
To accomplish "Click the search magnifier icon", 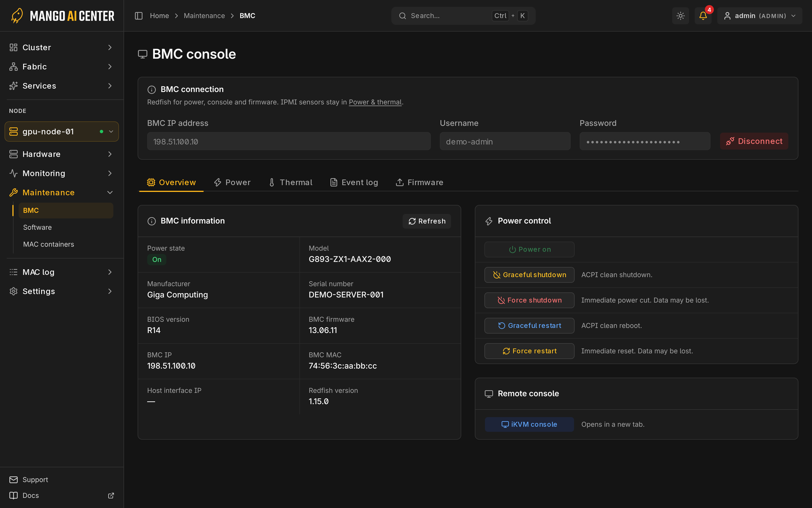I will pyautogui.click(x=402, y=16).
